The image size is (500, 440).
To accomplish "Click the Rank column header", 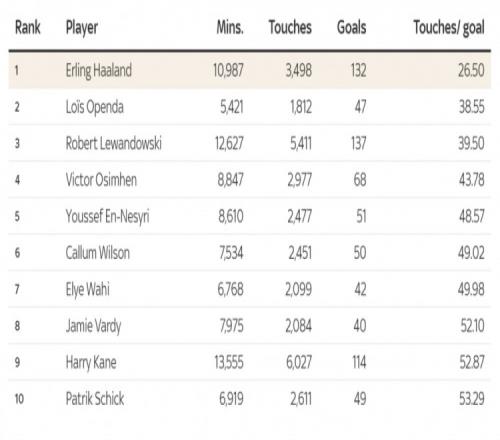I will point(28,27).
